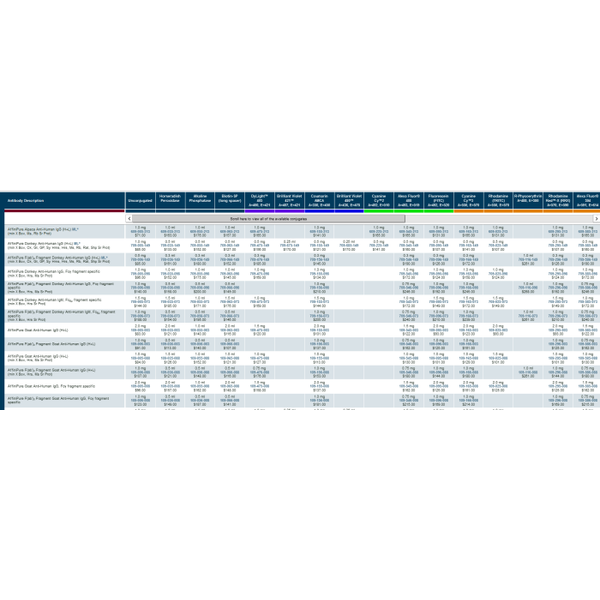This screenshot has height=600, width=600.
Task: Open the F(ab')2 Donkey IgM row Alkaline Phosphatase code
Action: (x=200, y=316)
